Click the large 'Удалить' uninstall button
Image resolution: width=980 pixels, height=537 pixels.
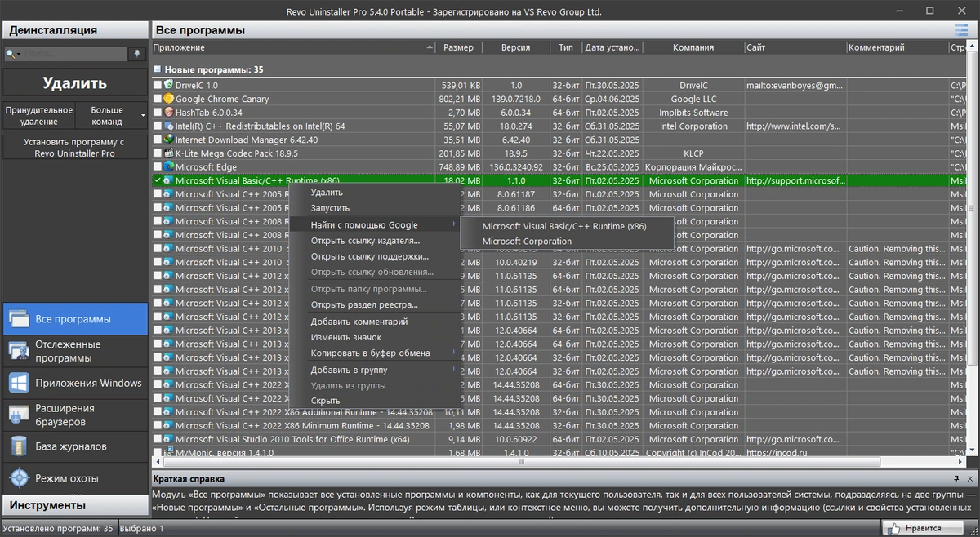(75, 83)
